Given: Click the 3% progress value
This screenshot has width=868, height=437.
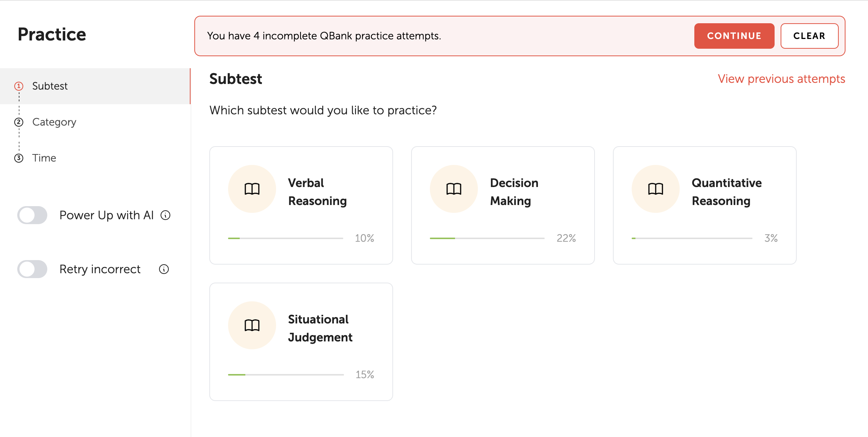Looking at the screenshot, I should point(771,238).
